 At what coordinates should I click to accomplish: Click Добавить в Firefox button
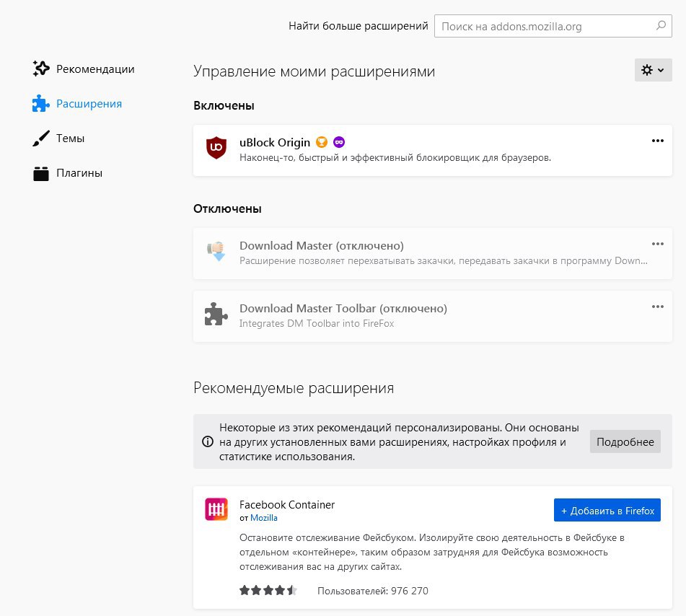(x=607, y=510)
